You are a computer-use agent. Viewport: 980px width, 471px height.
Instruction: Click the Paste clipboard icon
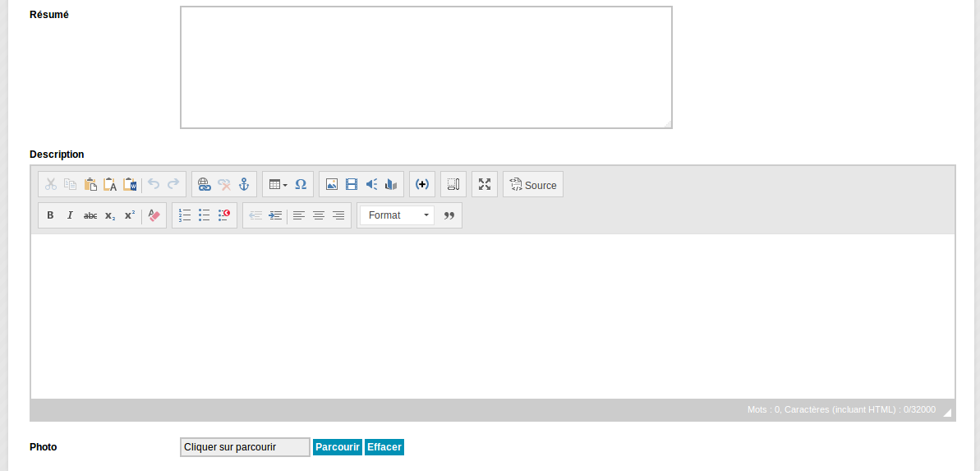click(90, 184)
